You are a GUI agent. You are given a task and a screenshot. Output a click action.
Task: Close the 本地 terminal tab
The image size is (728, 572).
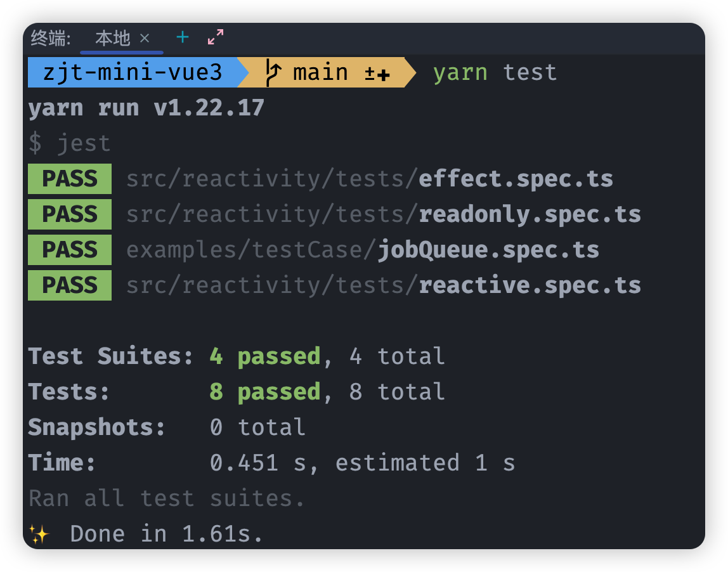click(145, 39)
